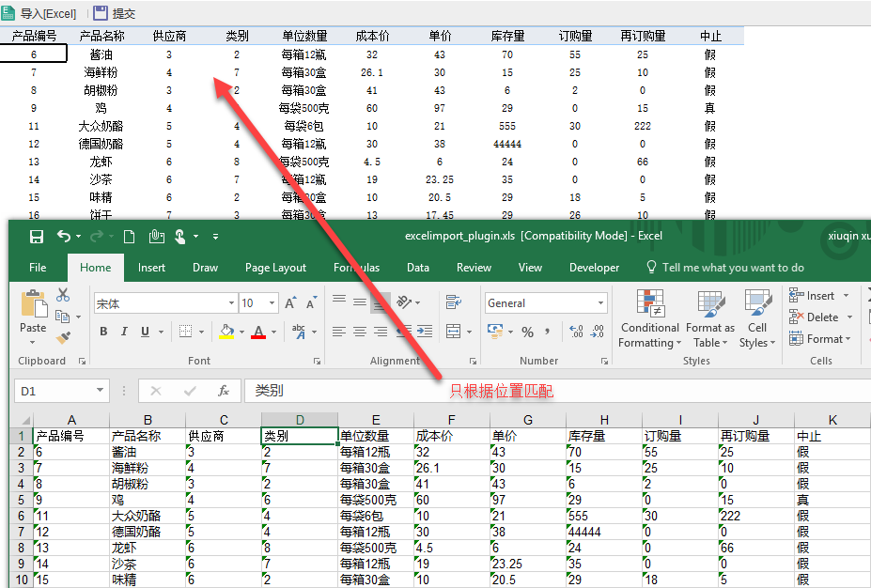Undo the last action in Excel
The image size is (871, 588).
point(63,237)
